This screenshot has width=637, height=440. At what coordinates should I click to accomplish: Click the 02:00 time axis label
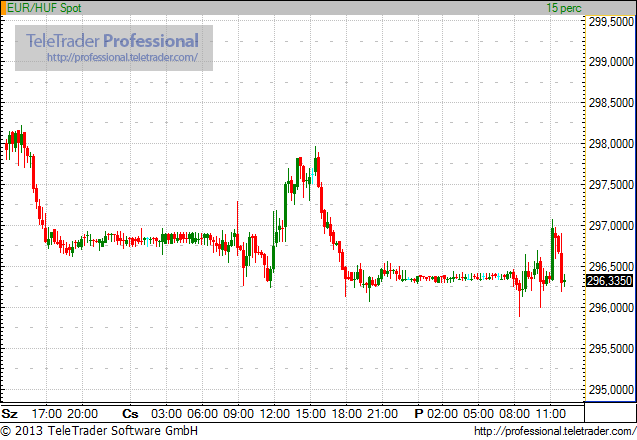[x=442, y=414]
